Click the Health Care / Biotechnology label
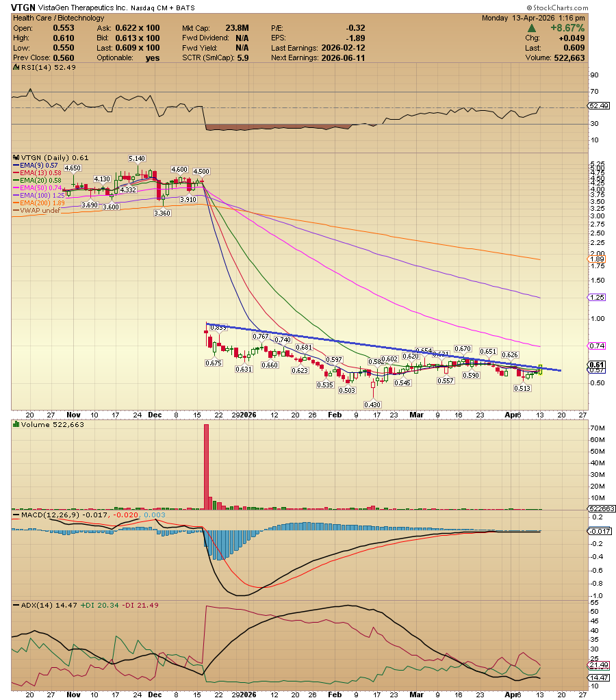The image size is (616, 700). 58,18
